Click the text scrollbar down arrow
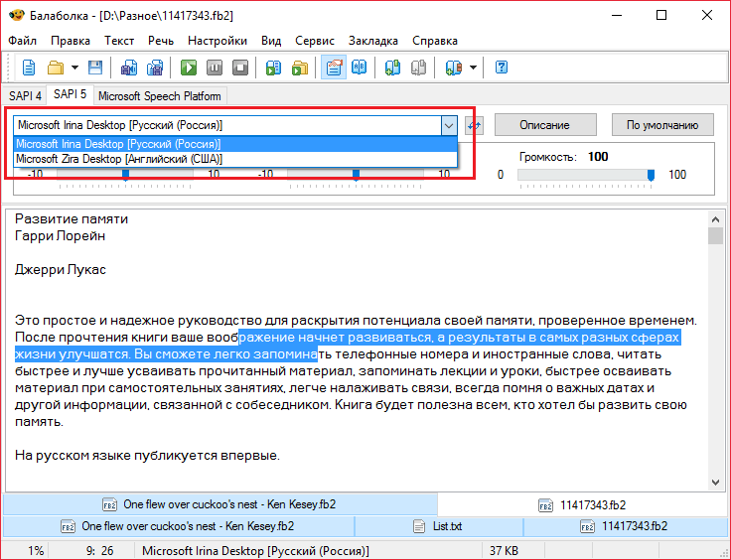Viewport: 731px width, 560px height. [716, 483]
